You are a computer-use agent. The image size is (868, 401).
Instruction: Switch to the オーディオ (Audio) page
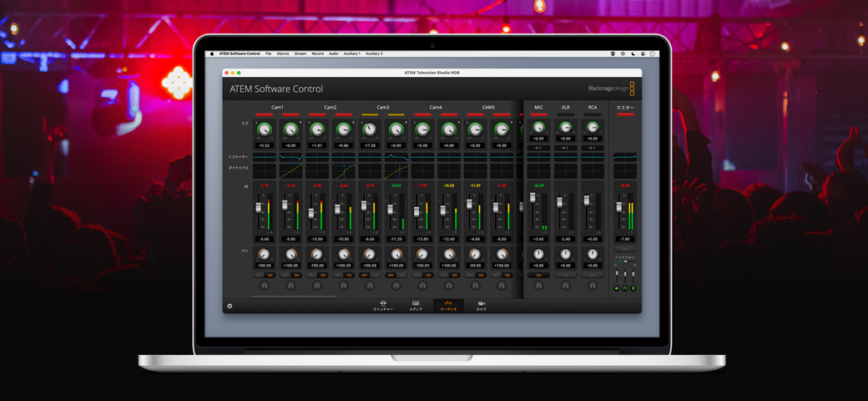pos(448,306)
